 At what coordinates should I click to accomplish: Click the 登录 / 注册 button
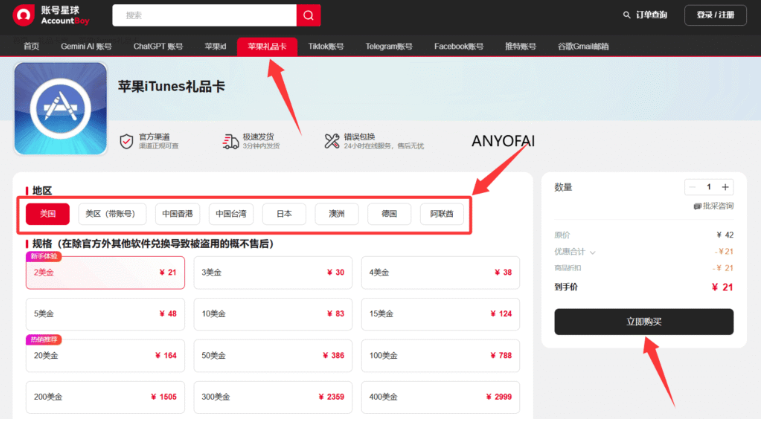[715, 15]
